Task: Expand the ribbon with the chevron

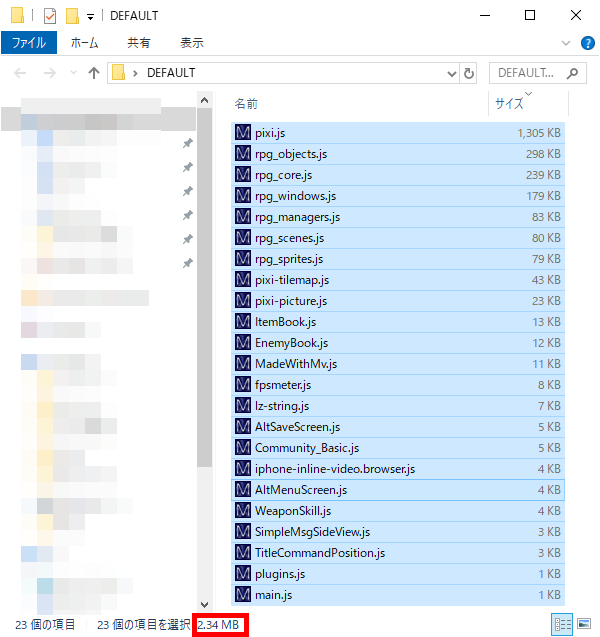Action: (565, 43)
